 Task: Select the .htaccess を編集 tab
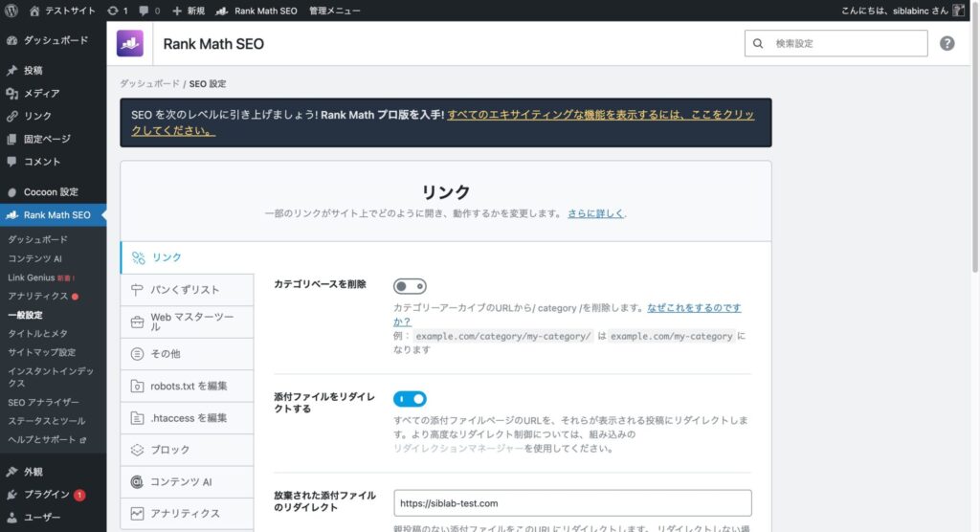click(187, 417)
